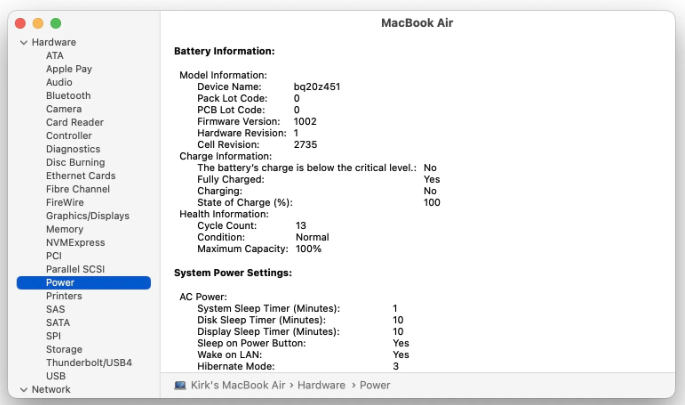Image resolution: width=685 pixels, height=405 pixels.
Task: Click the Firmware Version value 1002
Action: pos(305,121)
